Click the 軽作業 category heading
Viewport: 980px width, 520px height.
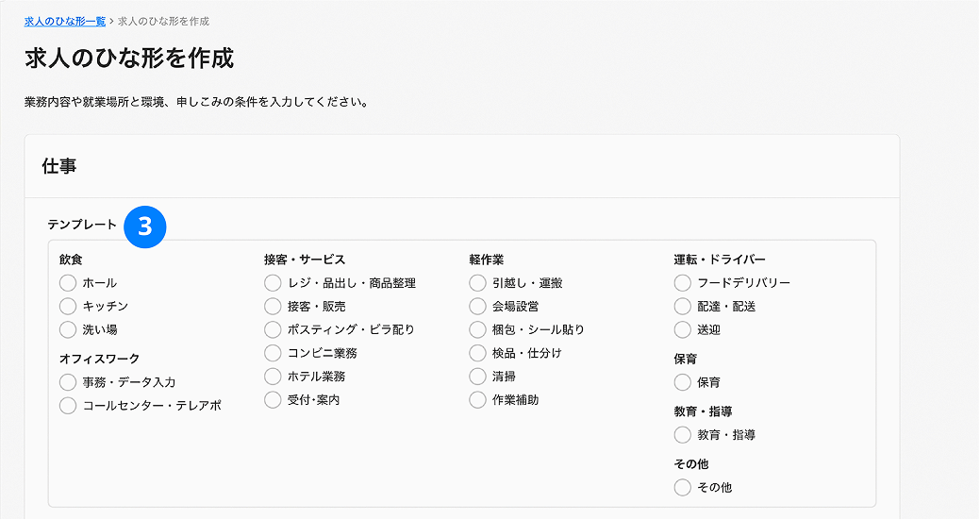[487, 260]
